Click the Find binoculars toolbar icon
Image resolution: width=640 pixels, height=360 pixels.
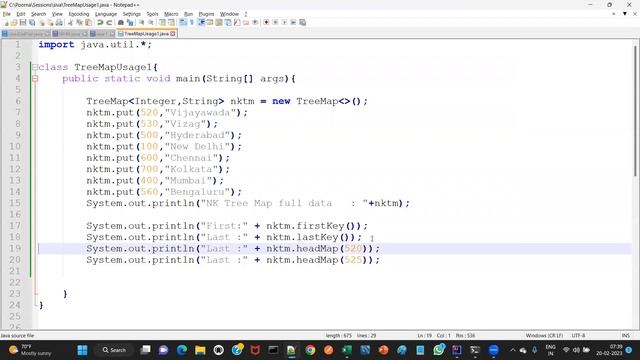[x=121, y=22]
